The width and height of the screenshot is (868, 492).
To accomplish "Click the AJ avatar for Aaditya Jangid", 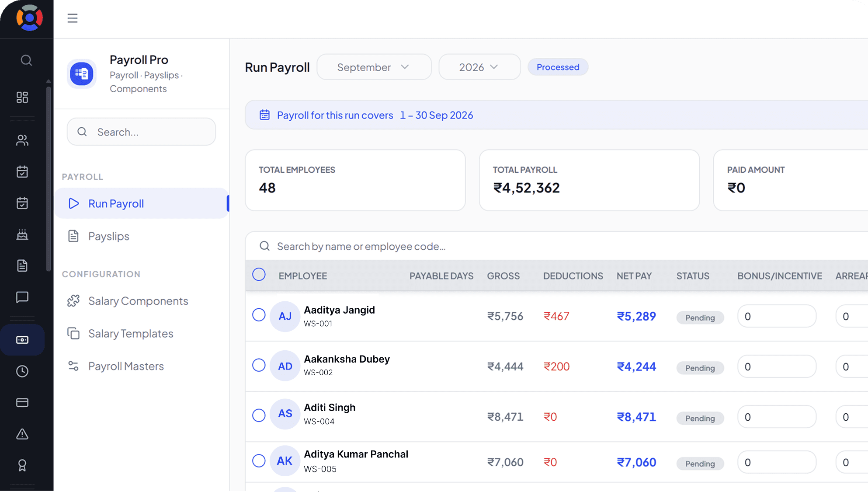I will [x=285, y=316].
